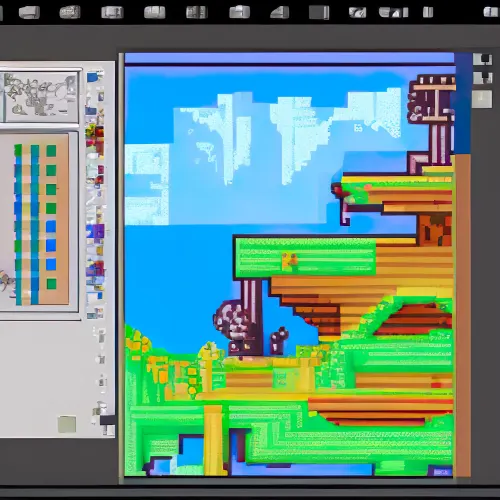Click the olive-gray square button in left panel
This screenshot has width=500, height=500.
point(67,424)
